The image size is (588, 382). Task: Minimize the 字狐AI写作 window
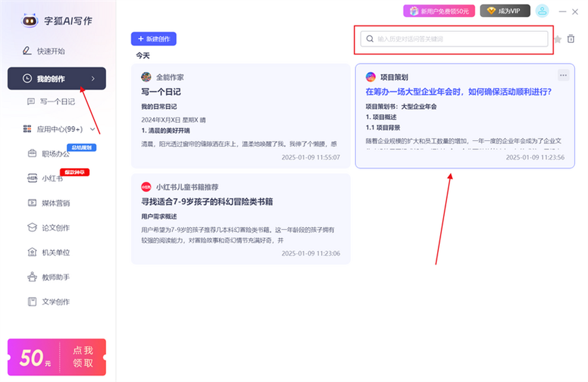click(x=563, y=11)
